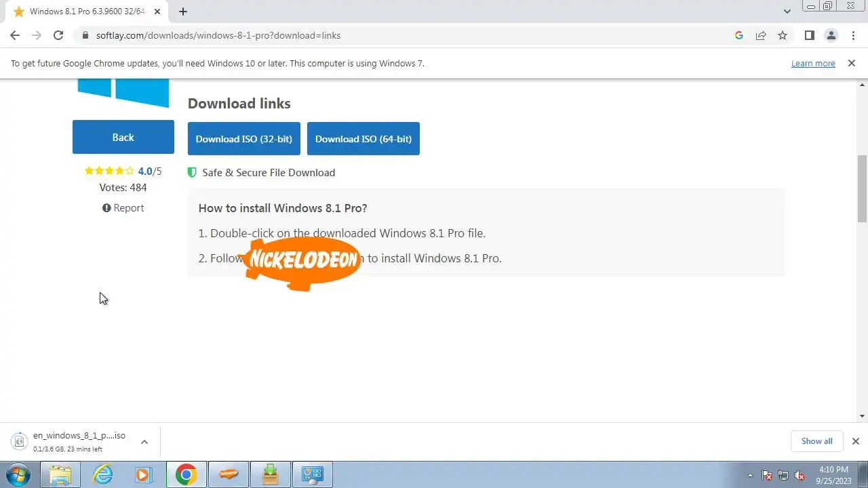Reload the softlay page
Viewport: 868px width, 488px height.
[58, 35]
